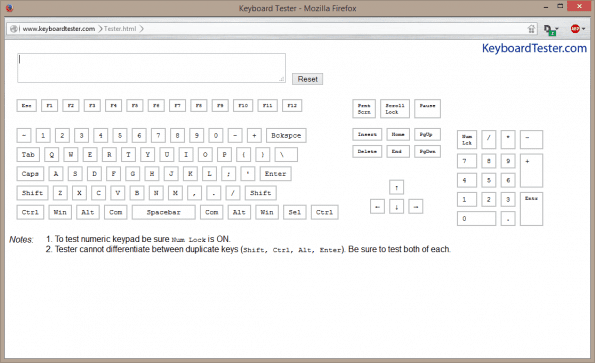Click the Z key
This screenshot has width=595, height=363.
pyautogui.click(x=60, y=193)
